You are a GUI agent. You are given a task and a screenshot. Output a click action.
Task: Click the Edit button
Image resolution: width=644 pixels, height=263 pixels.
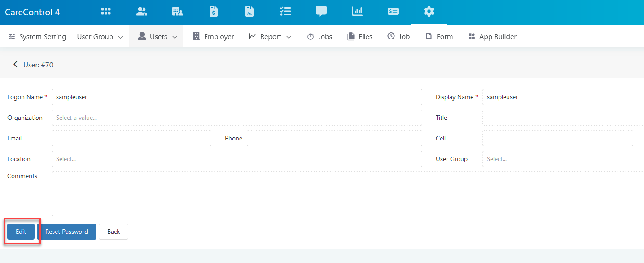click(x=21, y=232)
